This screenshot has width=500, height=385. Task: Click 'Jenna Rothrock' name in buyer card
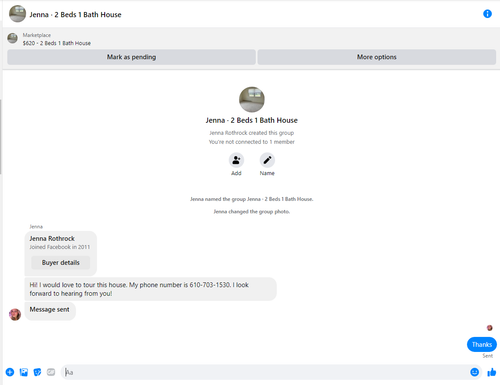click(52, 238)
